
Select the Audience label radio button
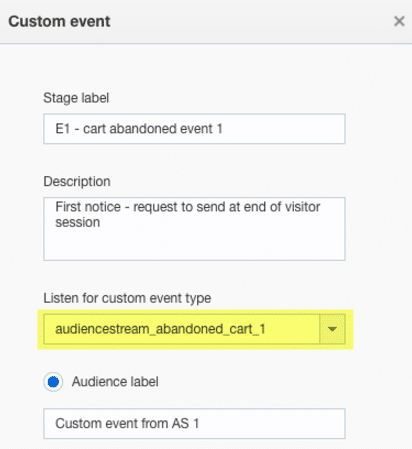pos(53,382)
